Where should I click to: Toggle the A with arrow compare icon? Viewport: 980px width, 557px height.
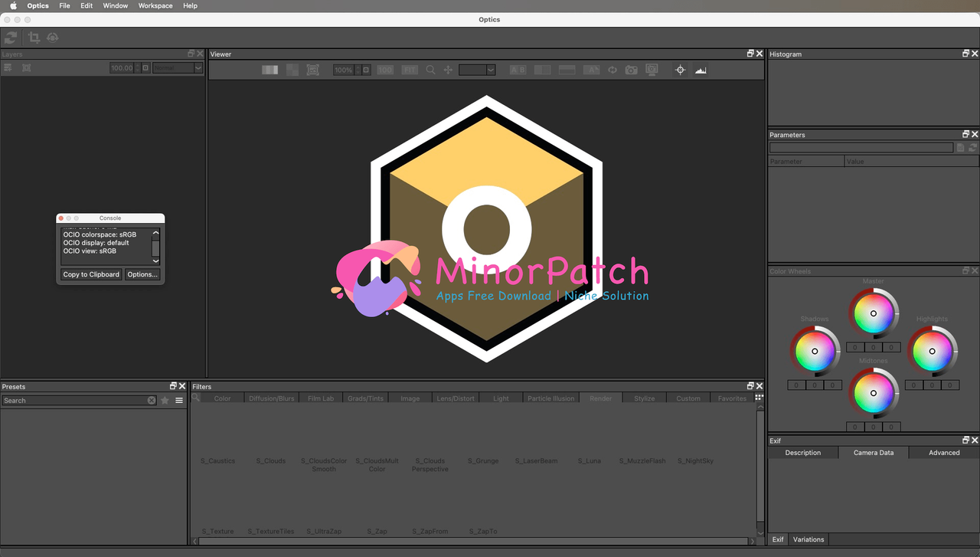(591, 70)
